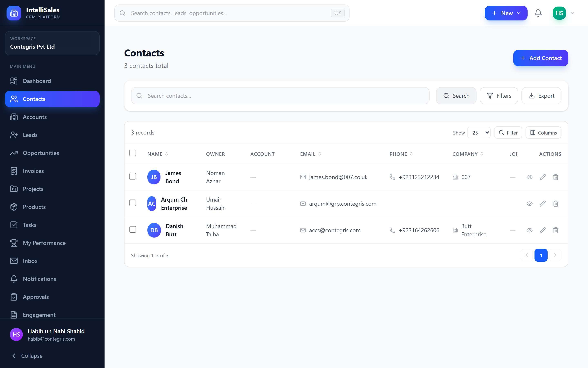
Task: Open Invoices in the main menu
Action: pos(52,171)
